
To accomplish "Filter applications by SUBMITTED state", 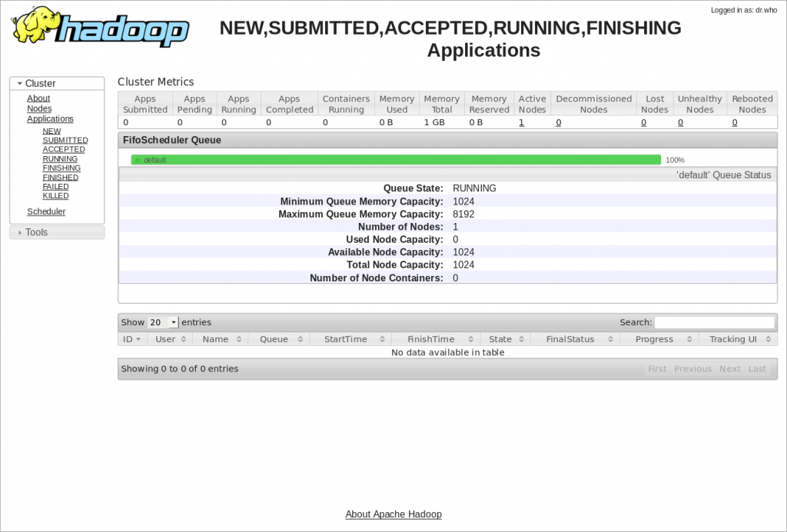I will (x=65, y=140).
